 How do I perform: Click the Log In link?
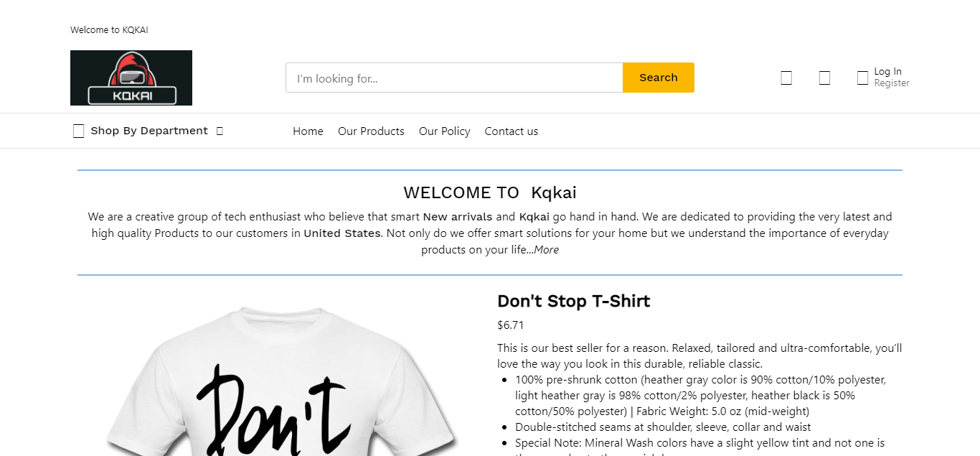point(887,71)
